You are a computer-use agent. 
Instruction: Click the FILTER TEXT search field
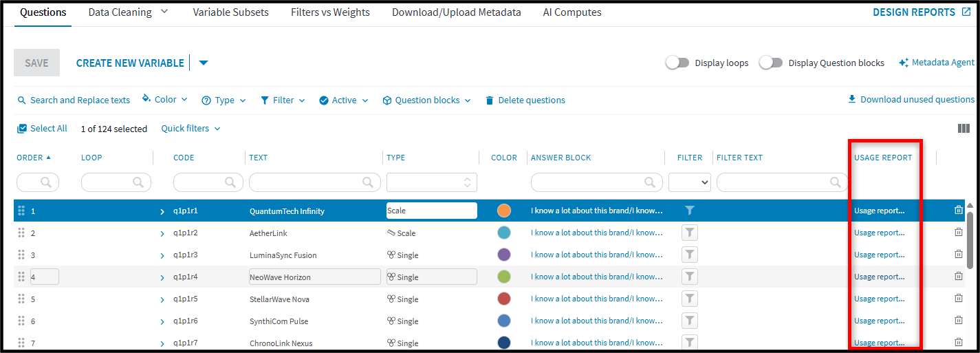[x=783, y=182]
